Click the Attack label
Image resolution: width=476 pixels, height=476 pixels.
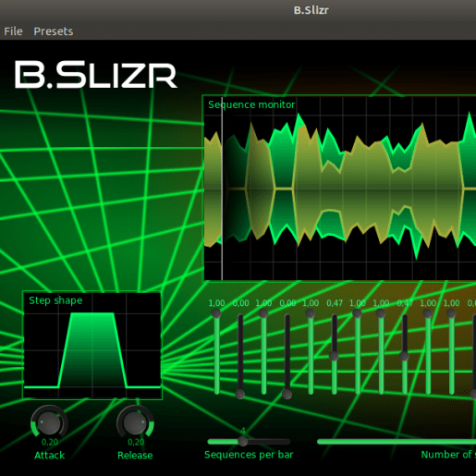49,456
